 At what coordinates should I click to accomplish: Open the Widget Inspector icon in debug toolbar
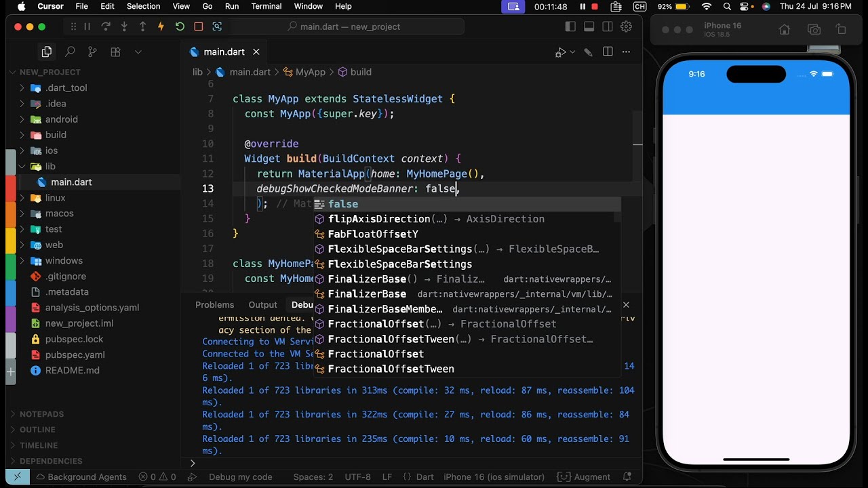(x=217, y=26)
